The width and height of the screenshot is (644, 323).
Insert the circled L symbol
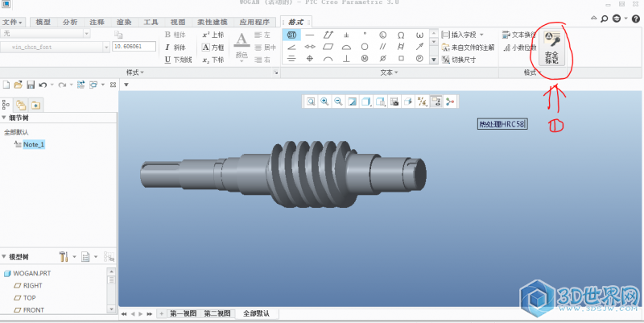tap(383, 35)
